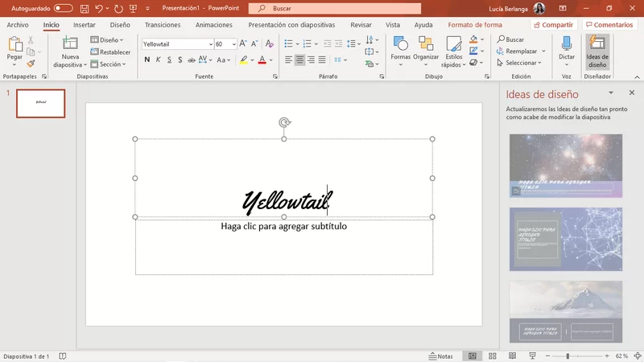Image resolution: width=644 pixels, height=362 pixels.
Task: Switch to Insertar tab
Action: tap(85, 25)
